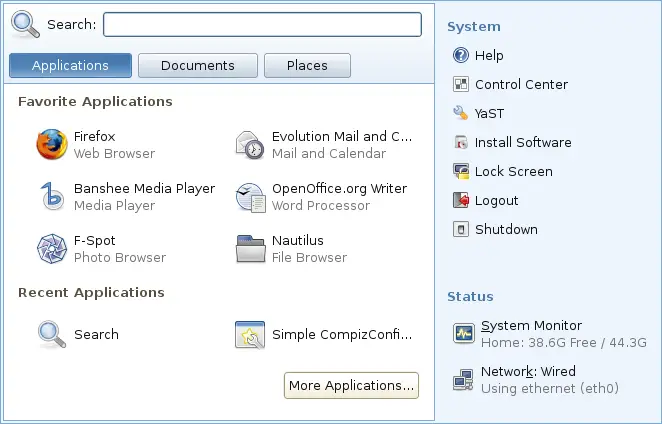This screenshot has height=424, width=662.
Task: Open OpenOffice.org Writer icon
Action: 250,197
